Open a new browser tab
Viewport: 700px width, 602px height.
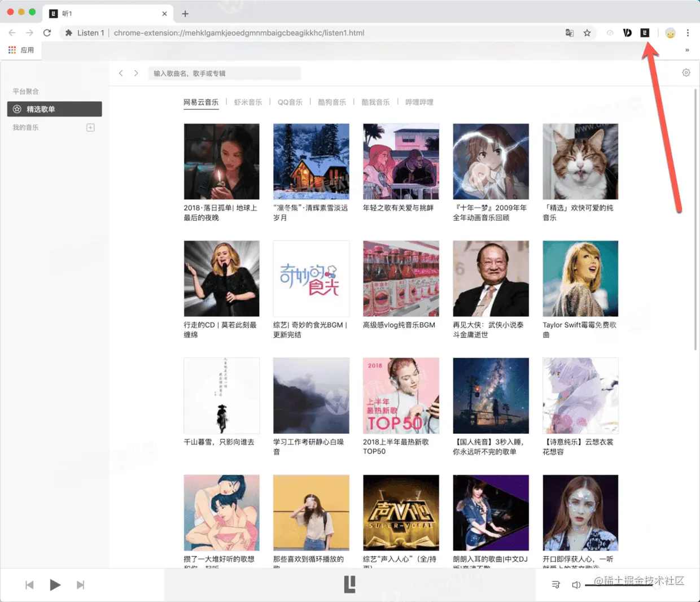pos(185,14)
